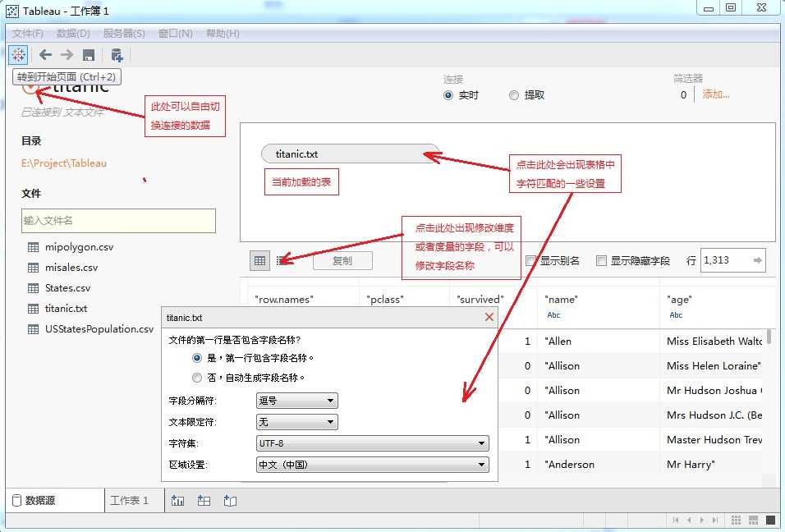785x532 pixels.
Task: Switch to 数据源 tab
Action: (54, 501)
